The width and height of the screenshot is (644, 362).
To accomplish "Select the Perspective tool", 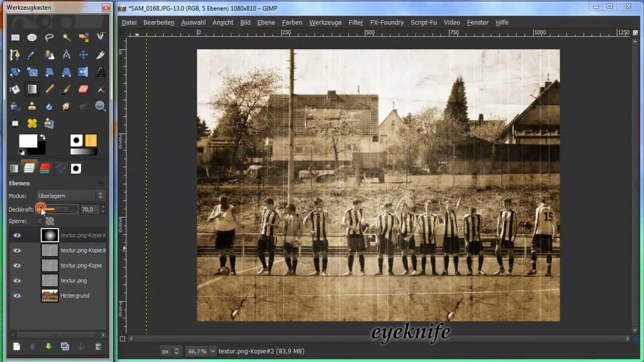I will 66,72.
